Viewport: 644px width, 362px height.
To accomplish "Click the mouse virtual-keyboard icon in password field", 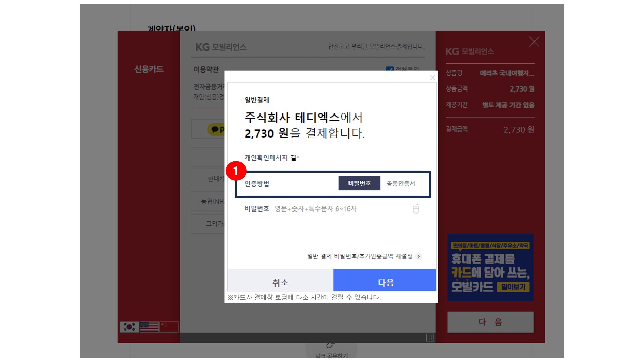I will 416,209.
